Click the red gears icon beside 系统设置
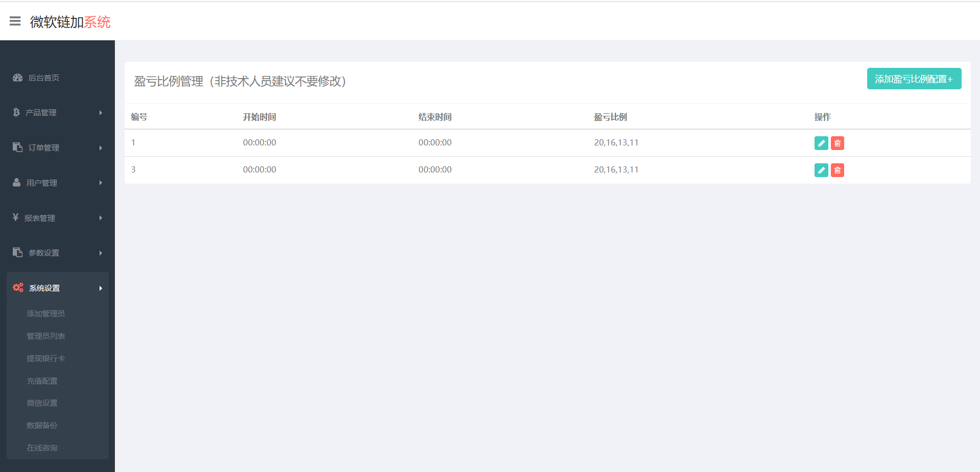This screenshot has width=980, height=472. click(x=18, y=287)
